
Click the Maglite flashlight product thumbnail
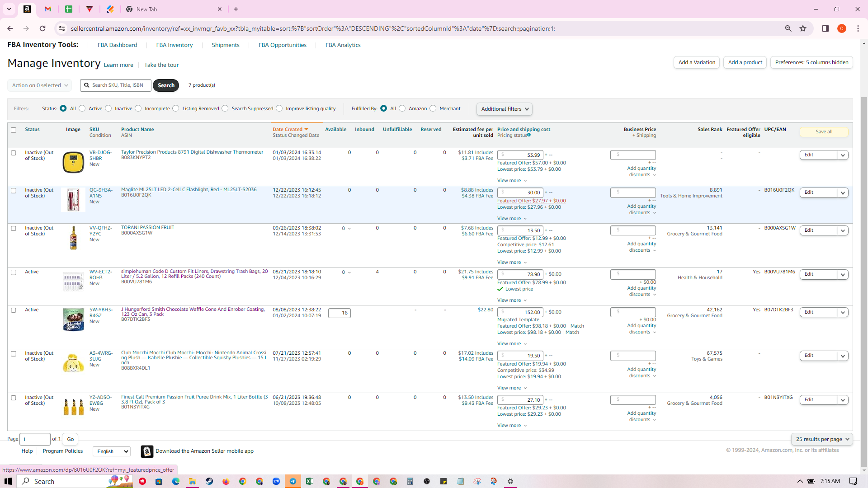click(x=73, y=200)
